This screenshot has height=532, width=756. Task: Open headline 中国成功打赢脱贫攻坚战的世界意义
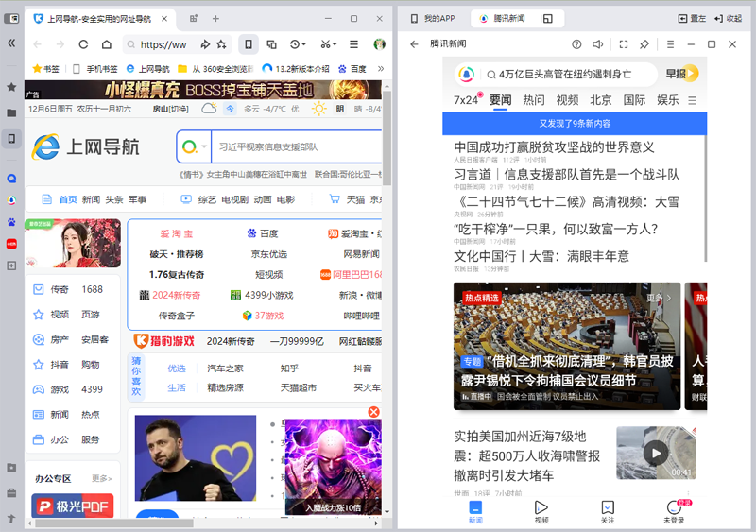tap(554, 147)
